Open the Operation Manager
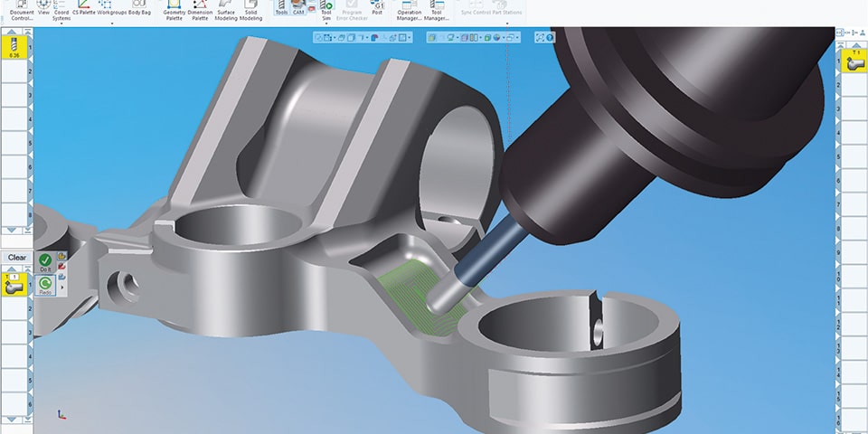868x434 pixels. tap(410, 10)
